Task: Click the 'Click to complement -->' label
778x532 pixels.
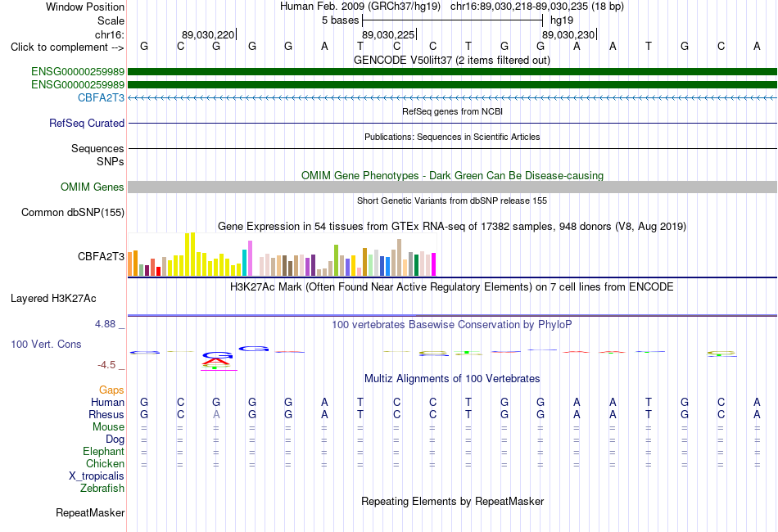Action: (67, 47)
